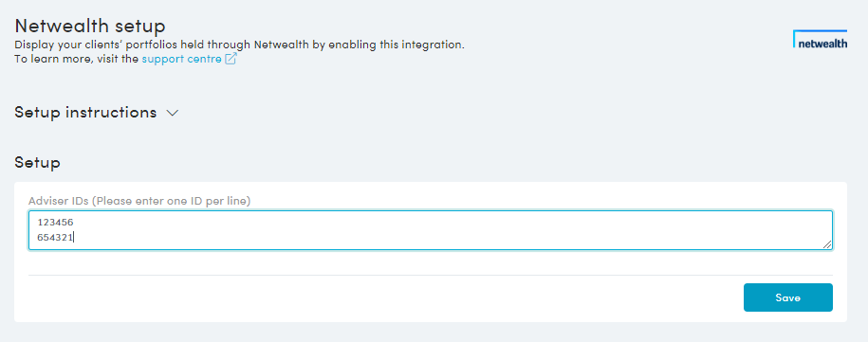Focus the Adviser IDs text area

pyautogui.click(x=430, y=230)
